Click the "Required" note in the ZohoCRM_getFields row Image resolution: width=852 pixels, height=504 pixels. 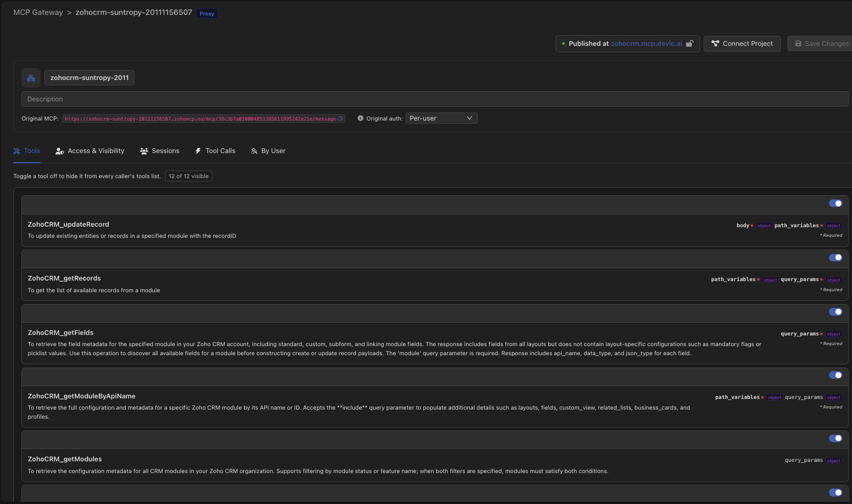(x=831, y=343)
